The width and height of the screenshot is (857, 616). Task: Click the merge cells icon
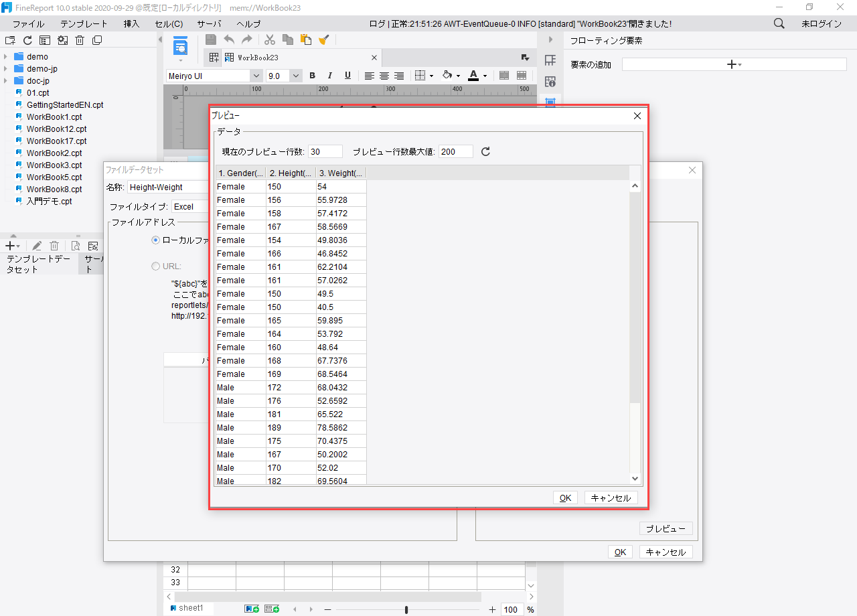(x=505, y=76)
